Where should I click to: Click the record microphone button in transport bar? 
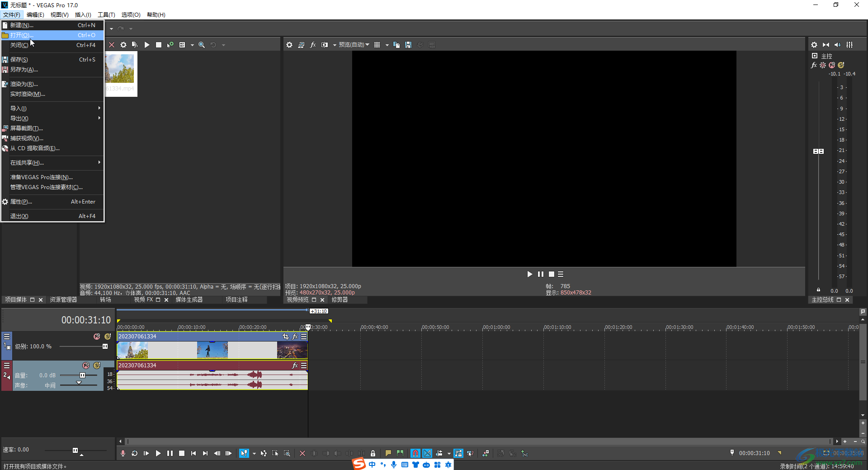click(123, 453)
